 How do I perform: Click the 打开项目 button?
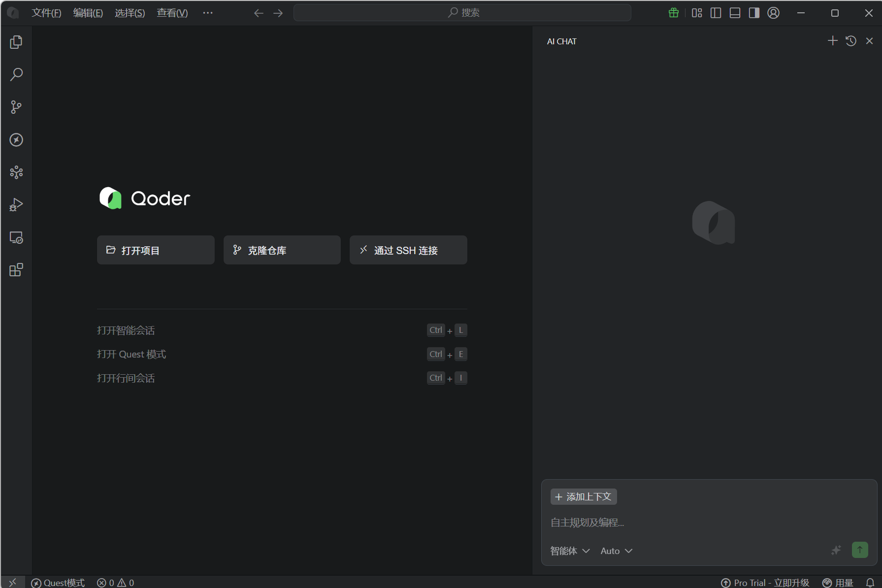pos(155,250)
